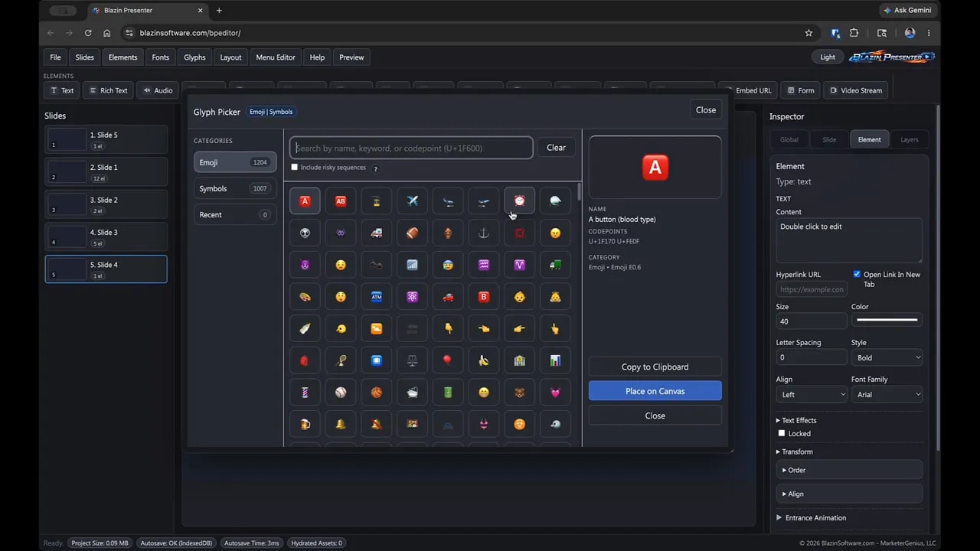Uncheck Open Link In New Tab
Image resolution: width=980 pixels, height=551 pixels.
(857, 274)
